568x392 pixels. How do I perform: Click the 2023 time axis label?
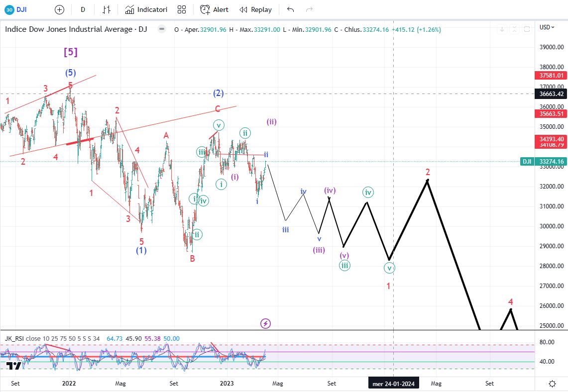[227, 384]
